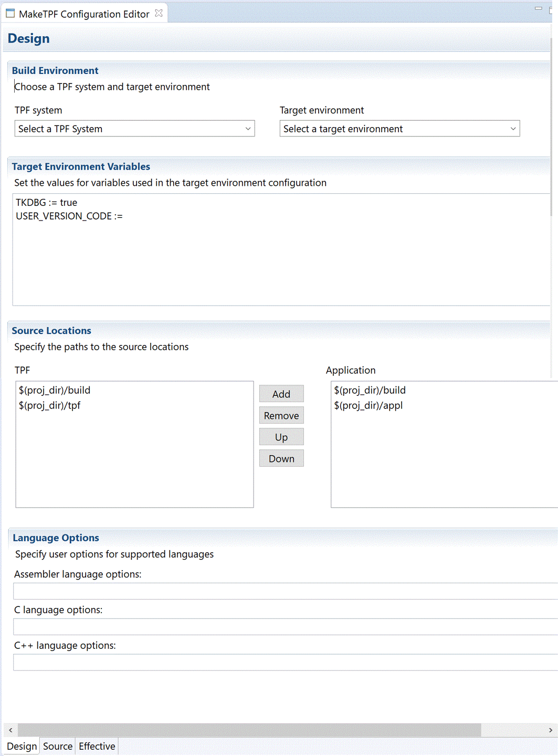Move the selected path Up

pyautogui.click(x=281, y=437)
